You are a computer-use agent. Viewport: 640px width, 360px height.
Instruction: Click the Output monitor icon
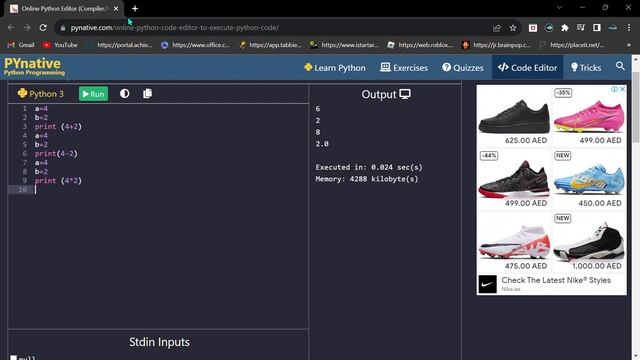(x=405, y=94)
